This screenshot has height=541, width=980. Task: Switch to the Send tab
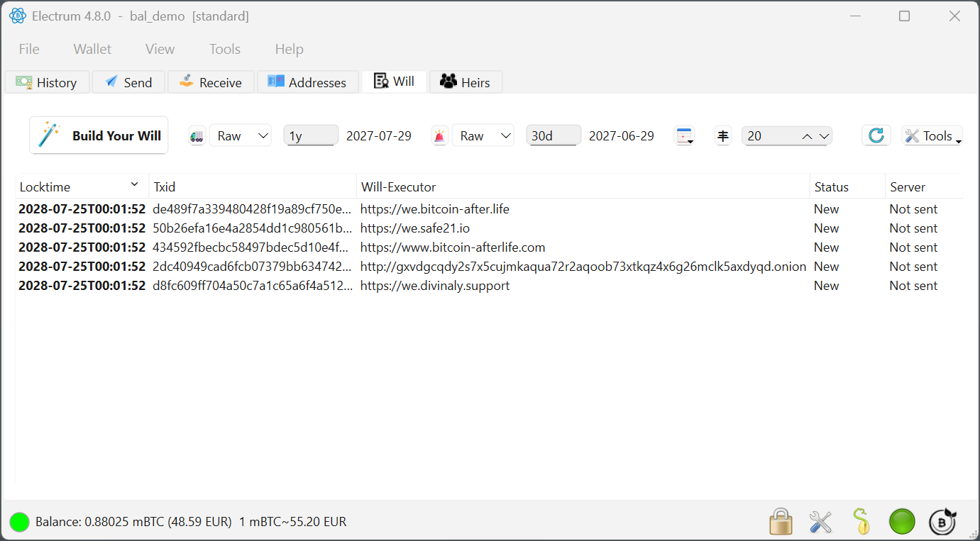[128, 82]
